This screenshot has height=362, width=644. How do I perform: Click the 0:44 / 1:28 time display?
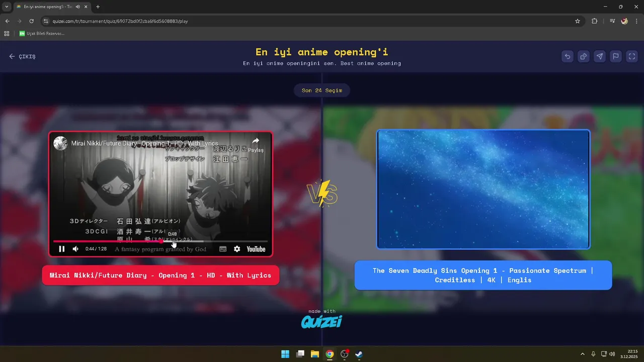coord(96,249)
